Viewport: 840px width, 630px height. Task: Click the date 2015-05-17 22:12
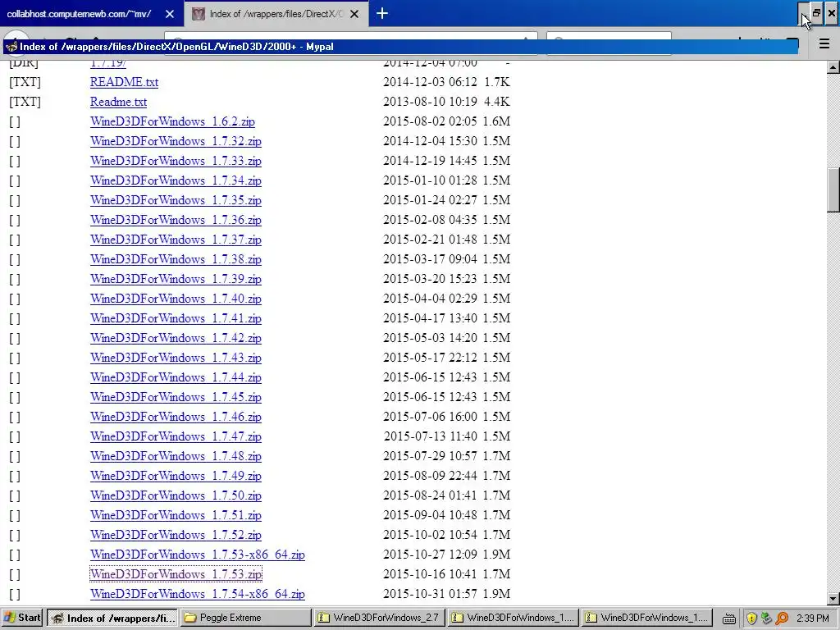coord(430,358)
